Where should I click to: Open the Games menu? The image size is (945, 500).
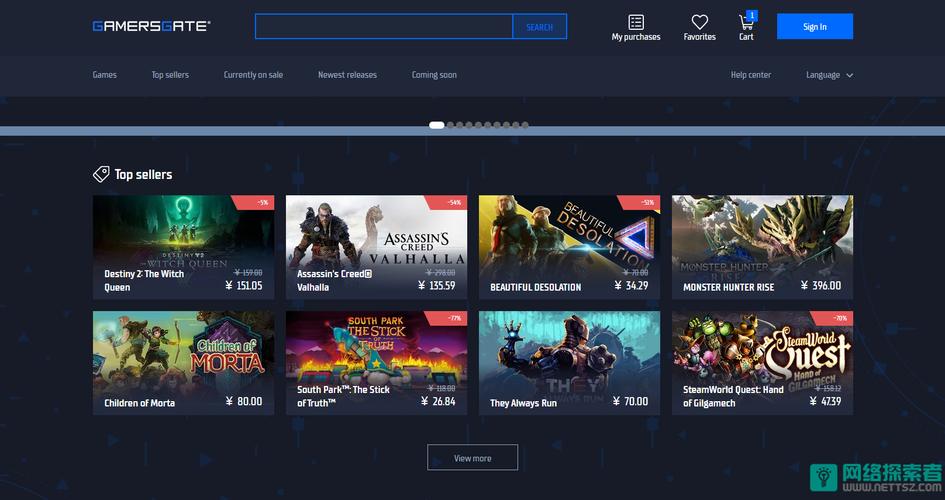(104, 75)
